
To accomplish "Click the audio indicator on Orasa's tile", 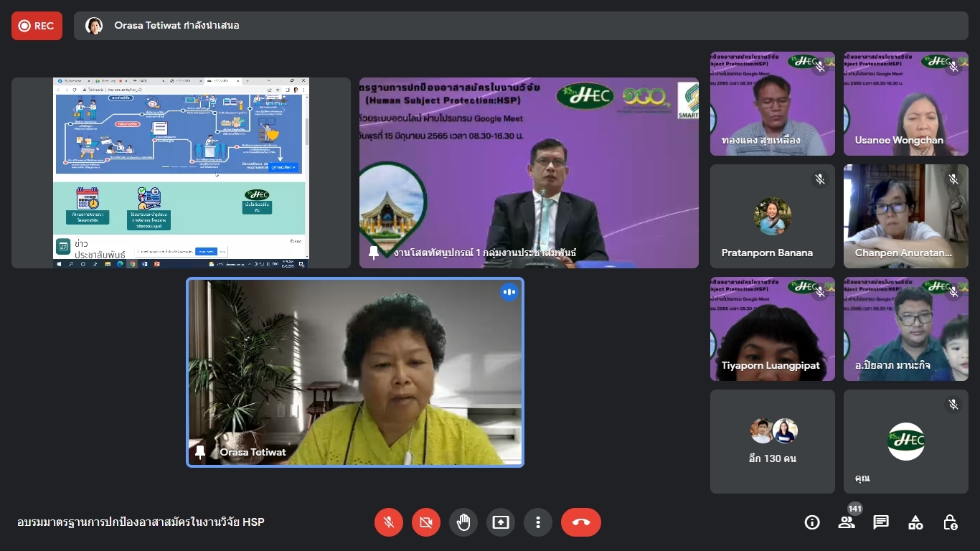I will tap(509, 292).
